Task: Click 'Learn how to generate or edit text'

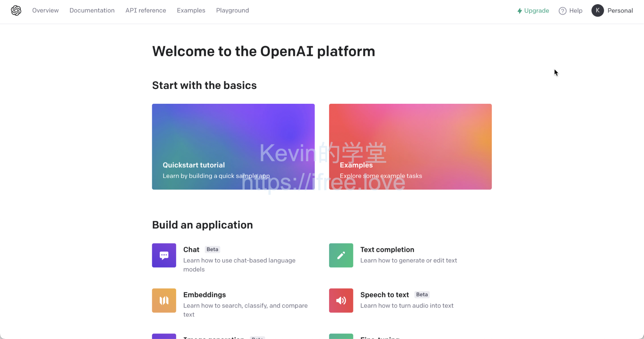Action: 409,260
